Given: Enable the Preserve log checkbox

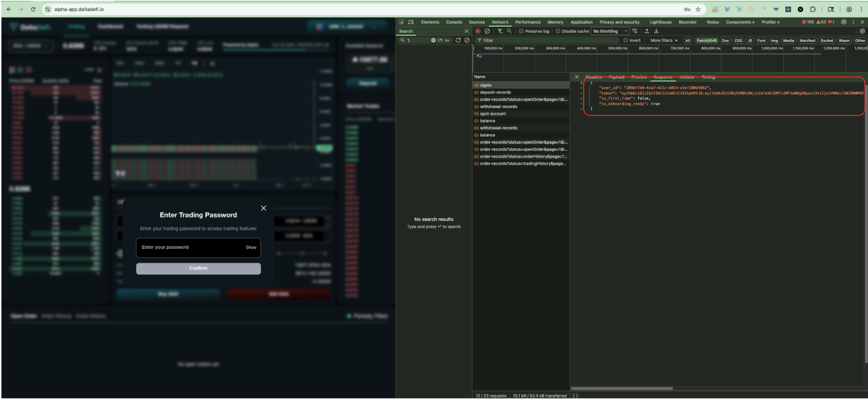Looking at the screenshot, I should (521, 31).
